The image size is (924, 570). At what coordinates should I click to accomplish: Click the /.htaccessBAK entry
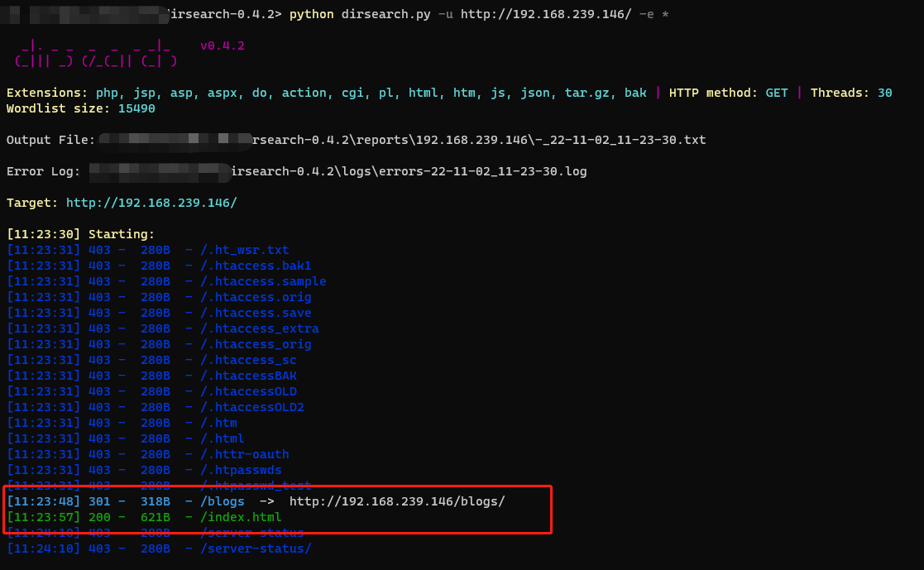pyautogui.click(x=249, y=376)
